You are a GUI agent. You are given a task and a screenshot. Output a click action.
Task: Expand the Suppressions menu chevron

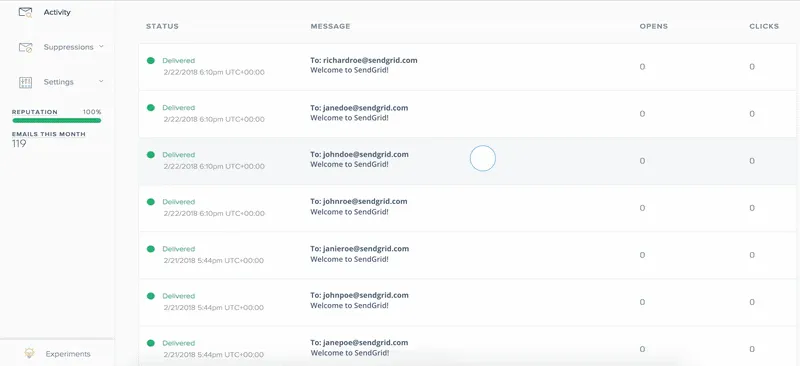(x=101, y=46)
